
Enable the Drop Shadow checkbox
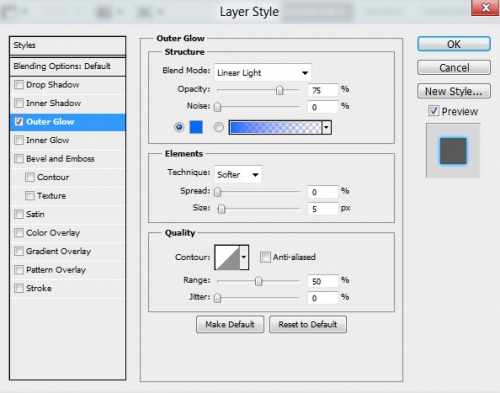[x=19, y=85]
